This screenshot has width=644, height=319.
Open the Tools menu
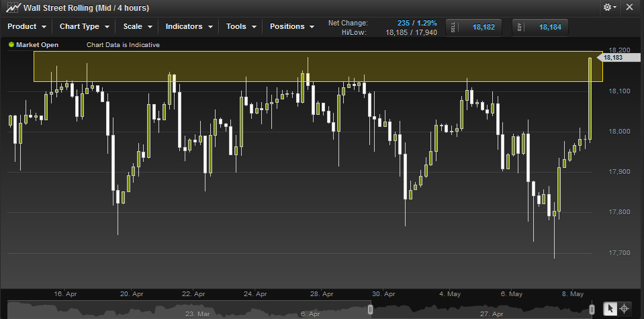point(241,27)
